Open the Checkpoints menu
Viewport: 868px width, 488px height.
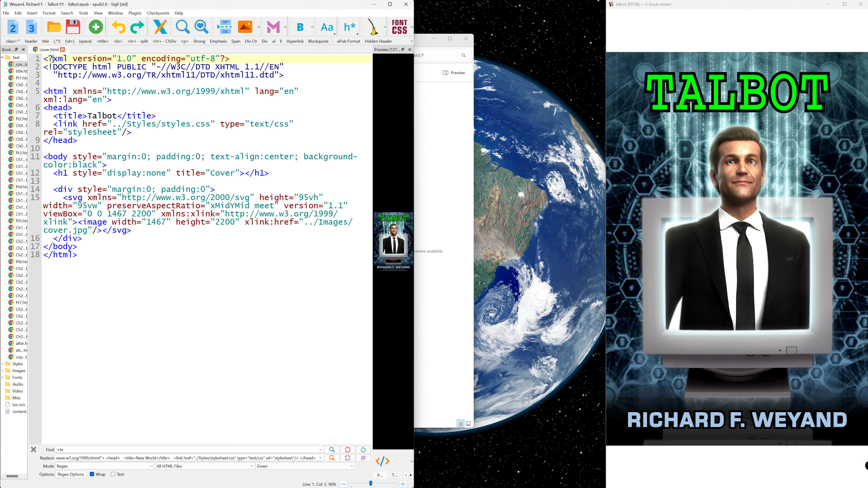point(158,13)
